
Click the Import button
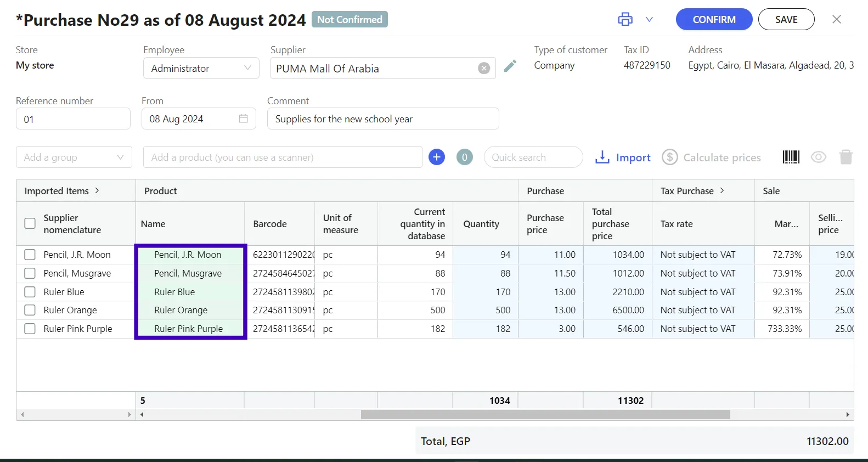click(x=623, y=157)
